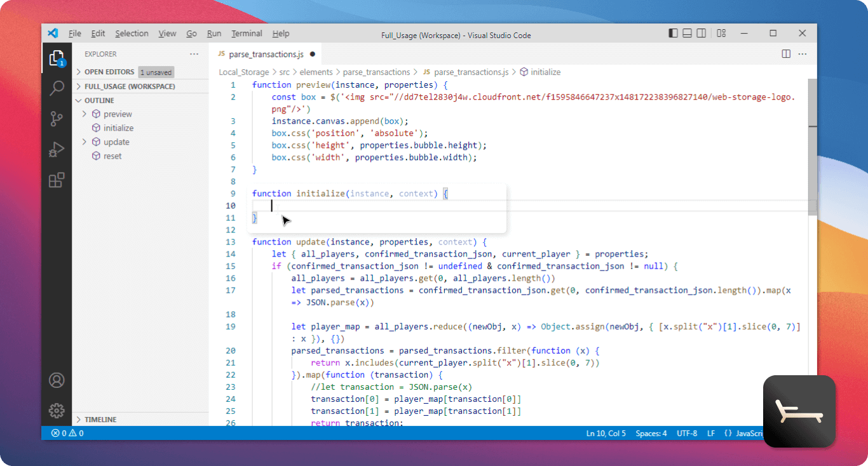Open the Search view in the activity bar
Image resolution: width=868 pixels, height=466 pixels.
click(x=57, y=88)
